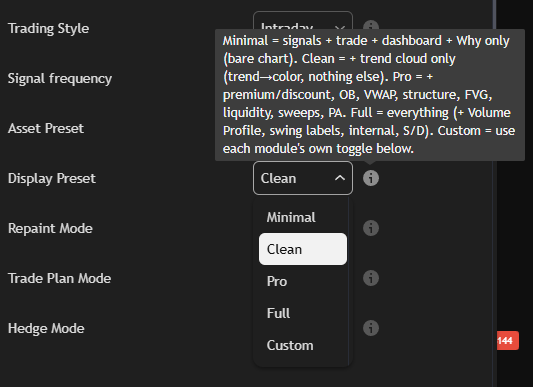The width and height of the screenshot is (533, 387).
Task: Click the Trade Plan Mode label text
Action: pos(59,279)
